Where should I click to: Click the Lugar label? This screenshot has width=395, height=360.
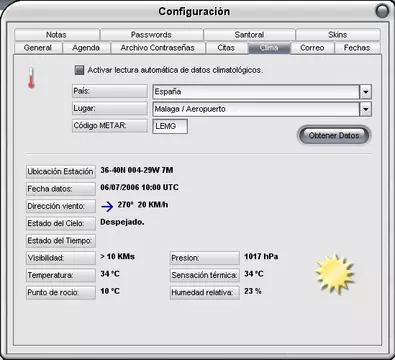coord(110,108)
